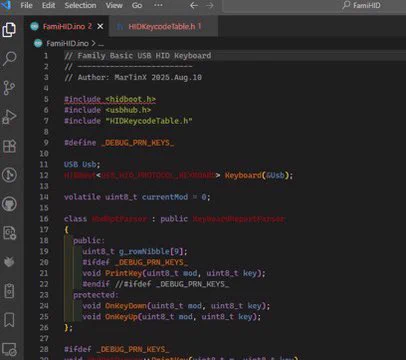Click the FamiHID.ino tab file icon

34,26
